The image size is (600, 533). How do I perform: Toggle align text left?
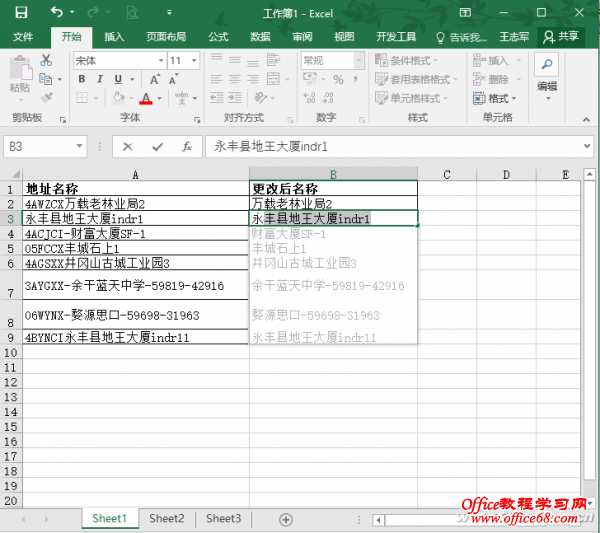pyautogui.click(x=217, y=79)
